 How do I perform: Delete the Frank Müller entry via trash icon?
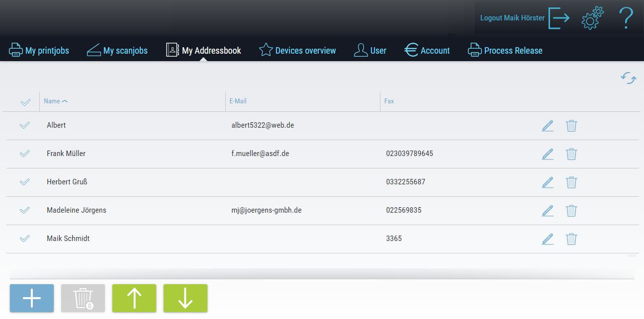coord(571,154)
